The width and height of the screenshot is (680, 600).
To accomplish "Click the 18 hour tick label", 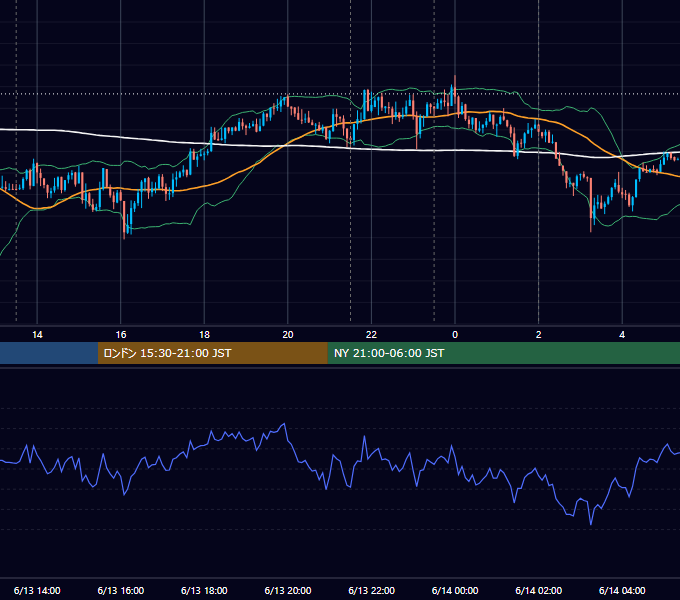I will 204,335.
